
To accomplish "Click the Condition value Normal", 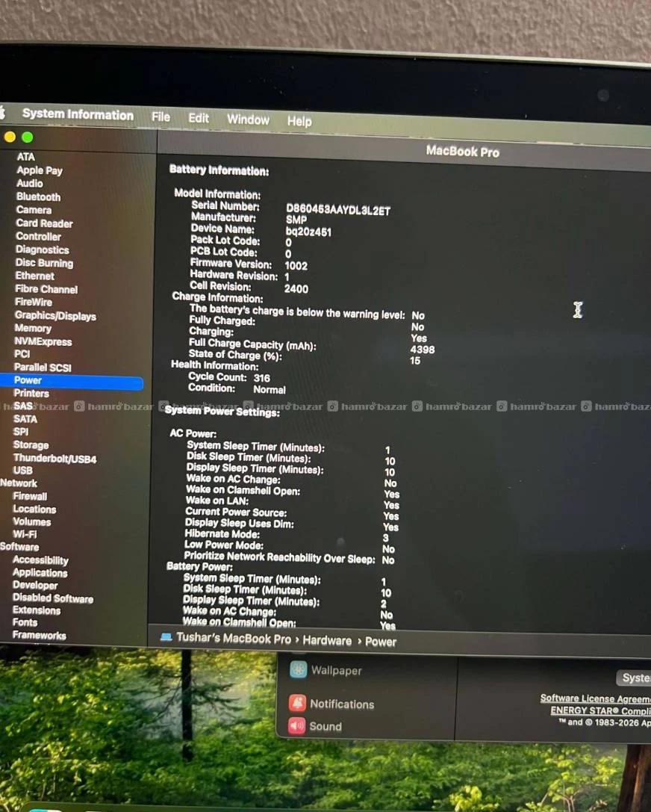I will [269, 390].
